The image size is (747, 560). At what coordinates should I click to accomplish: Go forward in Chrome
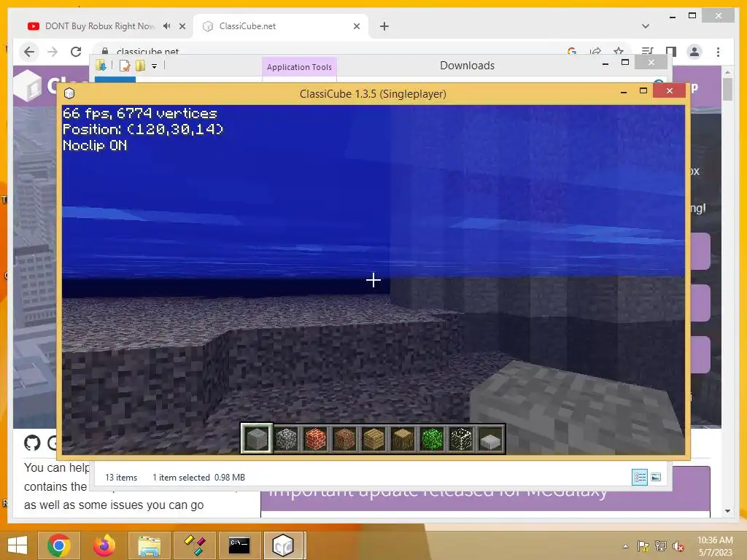pyautogui.click(x=53, y=52)
